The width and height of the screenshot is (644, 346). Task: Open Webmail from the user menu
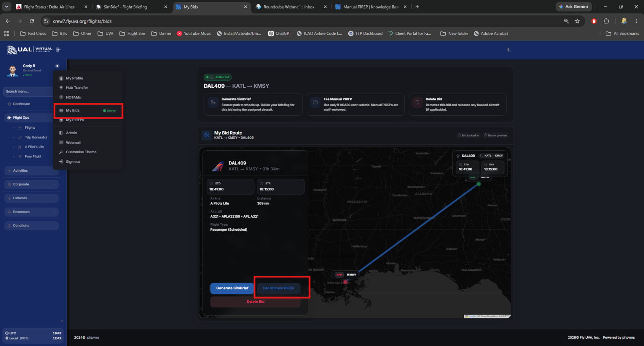coord(73,143)
